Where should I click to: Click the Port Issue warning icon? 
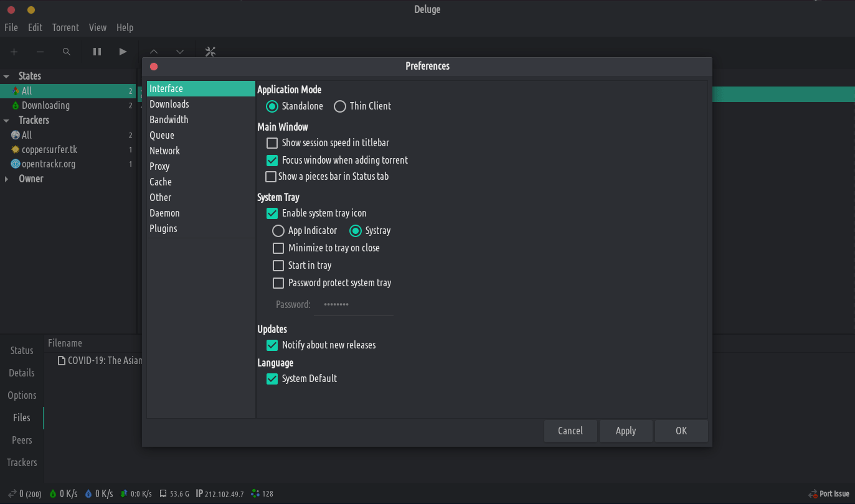[812, 494]
